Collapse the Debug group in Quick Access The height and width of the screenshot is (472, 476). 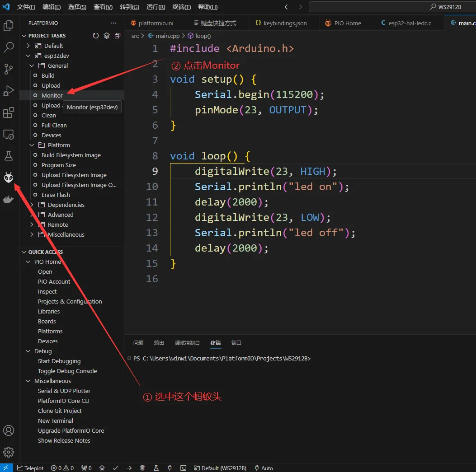click(x=28, y=351)
